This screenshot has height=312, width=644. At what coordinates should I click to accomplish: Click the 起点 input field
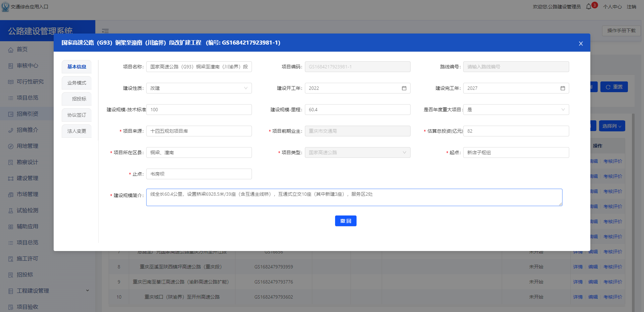click(516, 152)
